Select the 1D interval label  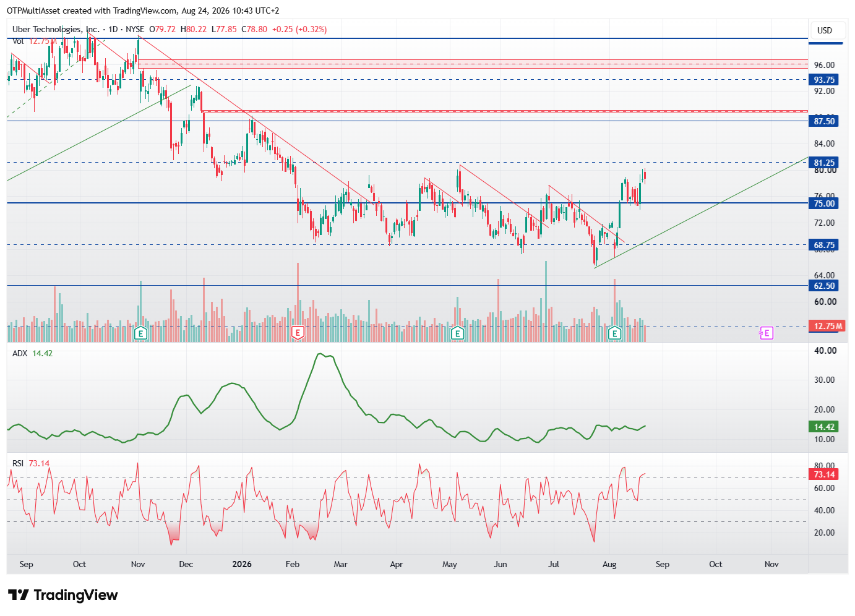[113, 29]
